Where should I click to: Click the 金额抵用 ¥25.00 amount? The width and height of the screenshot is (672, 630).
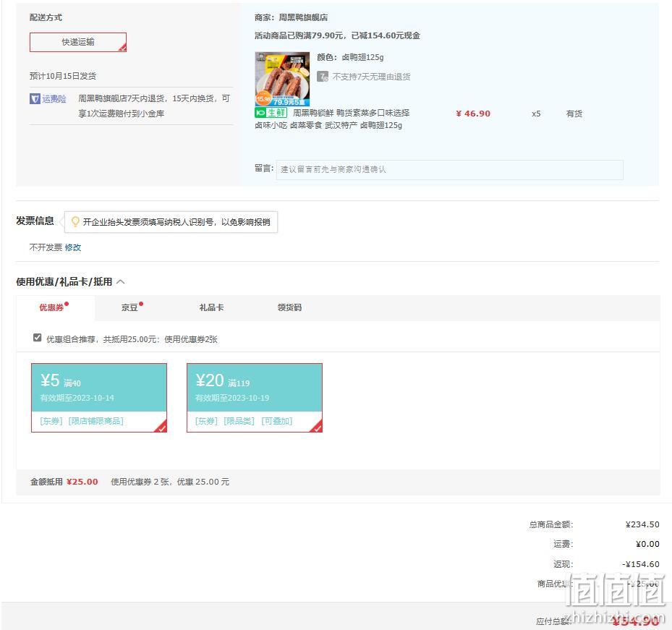click(x=82, y=482)
